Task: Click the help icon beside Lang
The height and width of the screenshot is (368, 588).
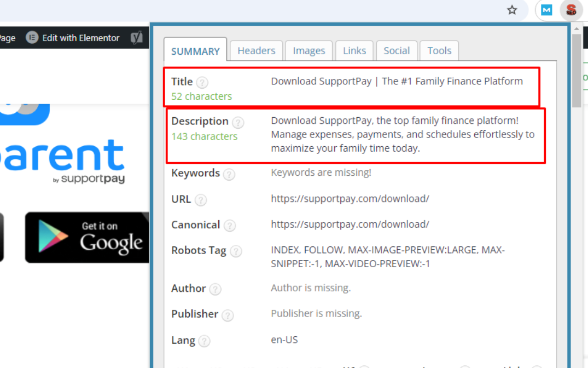Action: [204, 341]
